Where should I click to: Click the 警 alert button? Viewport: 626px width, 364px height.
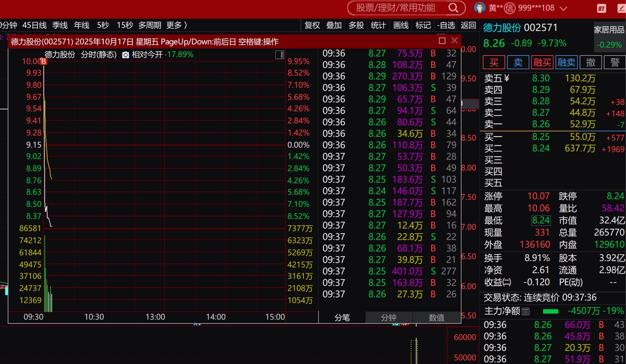615,62
